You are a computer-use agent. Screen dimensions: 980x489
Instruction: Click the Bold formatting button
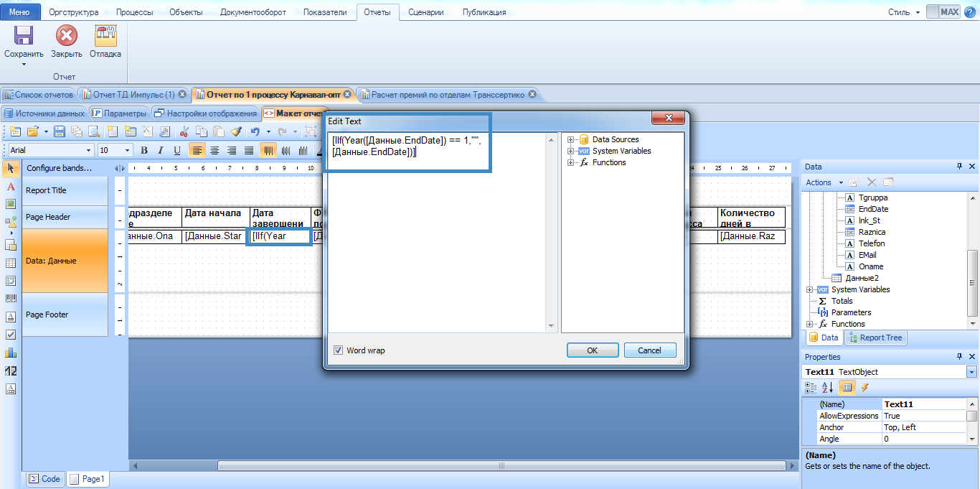[x=143, y=150]
